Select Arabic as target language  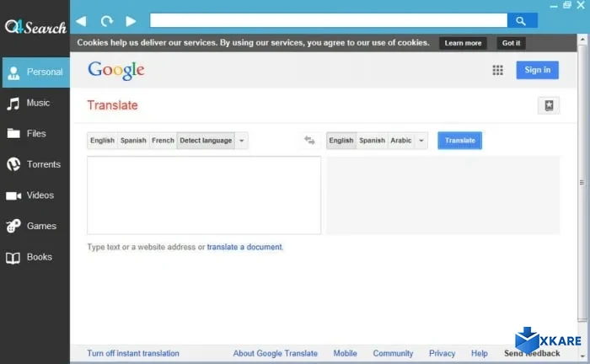click(x=401, y=140)
